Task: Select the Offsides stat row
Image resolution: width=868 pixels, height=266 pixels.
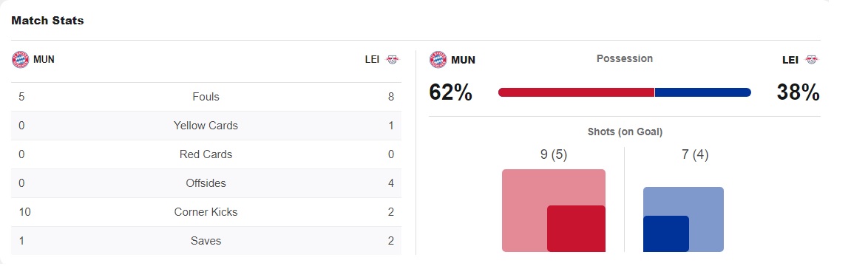Action: 206,183
